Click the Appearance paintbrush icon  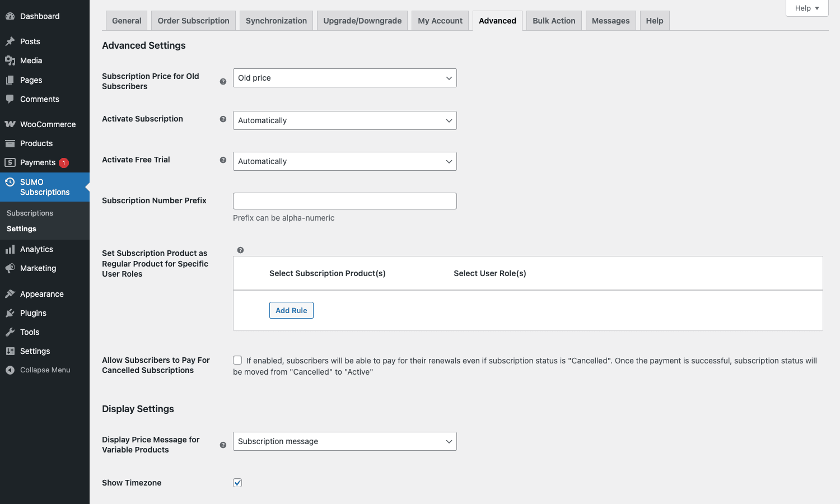click(10, 294)
